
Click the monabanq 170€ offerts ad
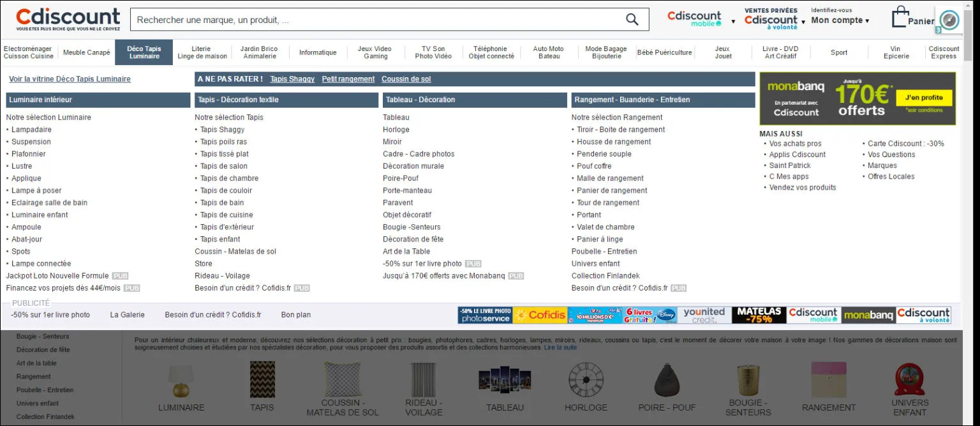pyautogui.click(x=857, y=98)
